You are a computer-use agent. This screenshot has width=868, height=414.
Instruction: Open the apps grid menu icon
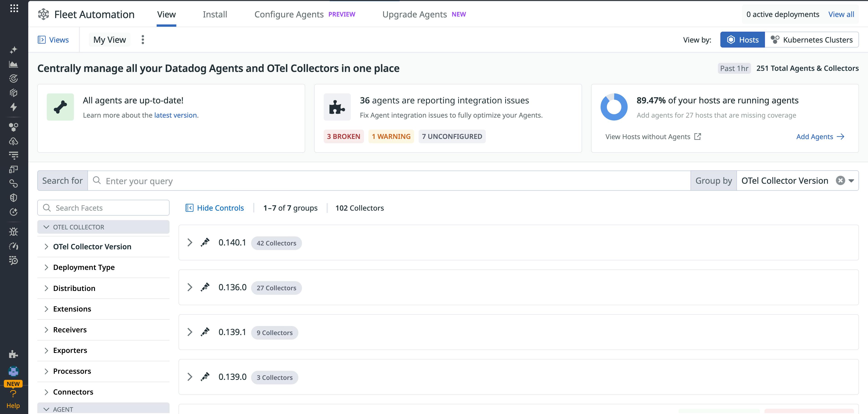coord(14,8)
